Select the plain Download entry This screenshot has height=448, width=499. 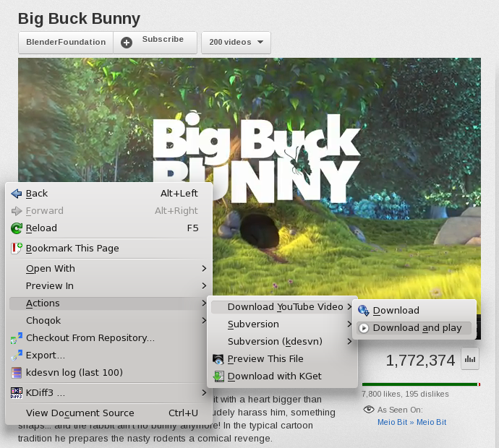tap(414, 310)
